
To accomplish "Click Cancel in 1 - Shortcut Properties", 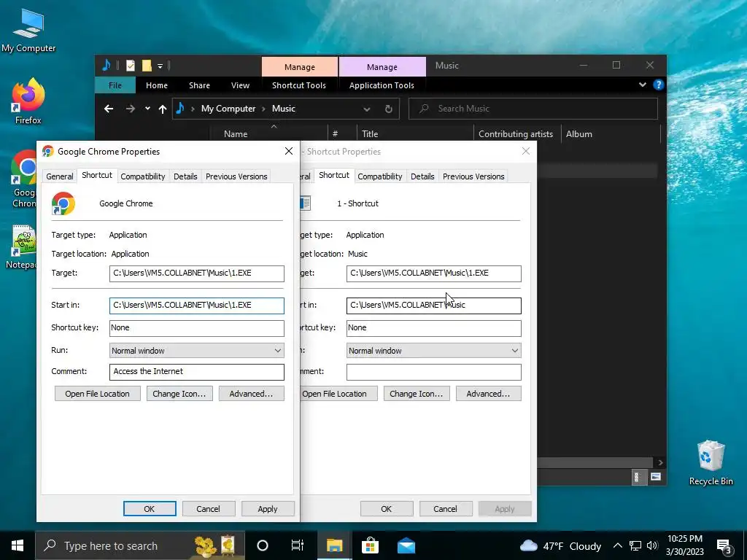I will (445, 508).
